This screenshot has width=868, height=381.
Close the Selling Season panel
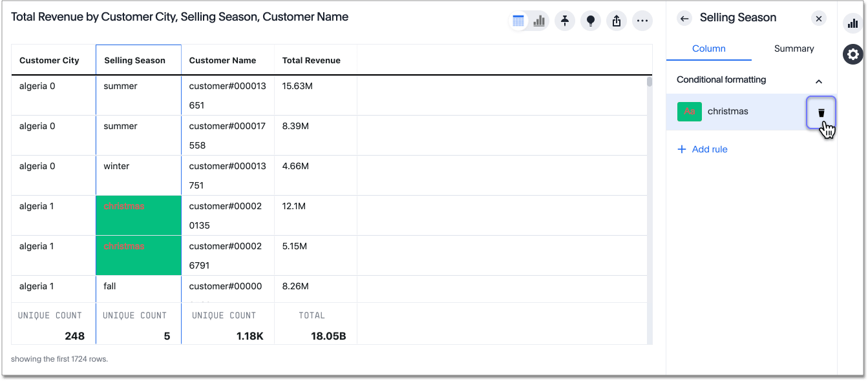coord(818,18)
